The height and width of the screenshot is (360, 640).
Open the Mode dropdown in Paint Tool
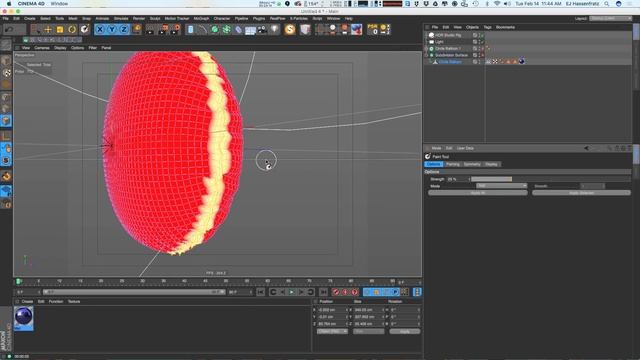(502, 186)
